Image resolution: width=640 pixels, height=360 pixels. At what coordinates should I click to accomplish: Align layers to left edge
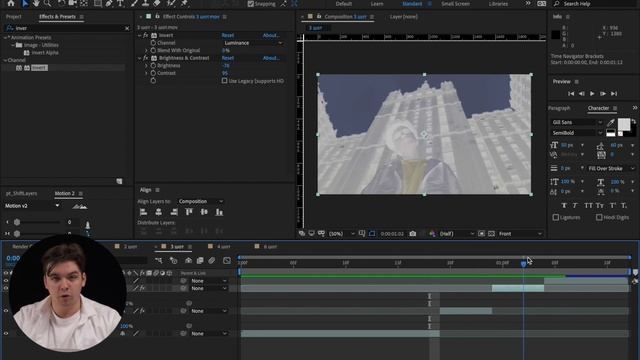pyautogui.click(x=143, y=212)
